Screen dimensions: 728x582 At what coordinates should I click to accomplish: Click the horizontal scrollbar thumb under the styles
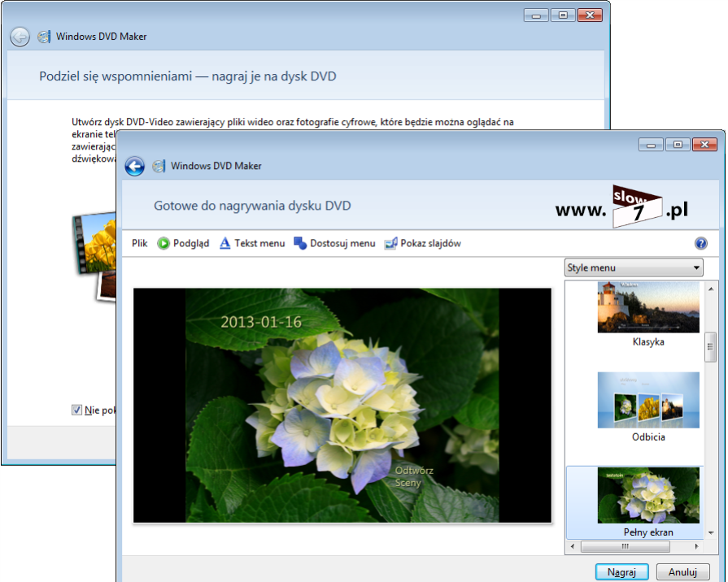click(626, 547)
